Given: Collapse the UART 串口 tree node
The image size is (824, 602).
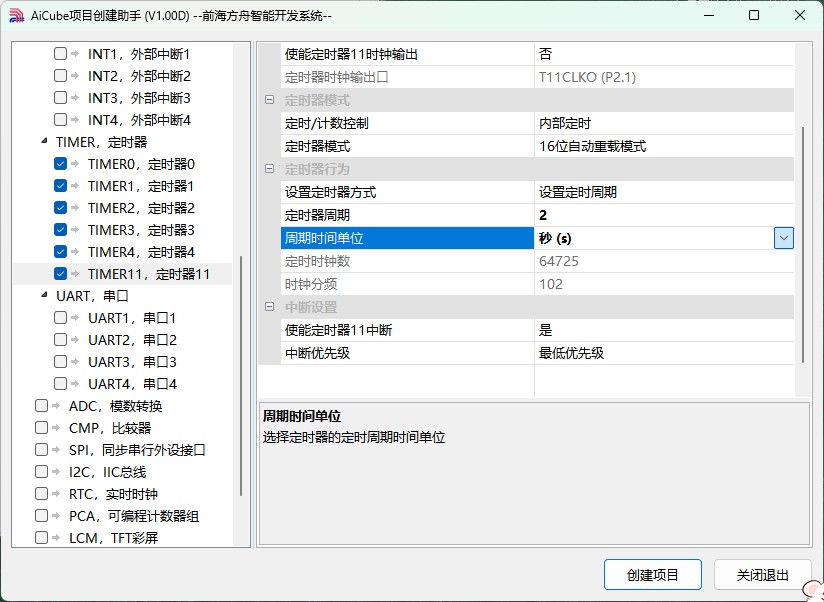Looking at the screenshot, I should 45,295.
